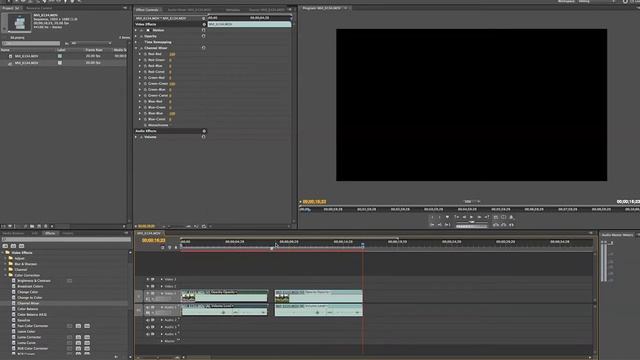Expand the Master audio track
640x360 pixels.
(x=162, y=341)
